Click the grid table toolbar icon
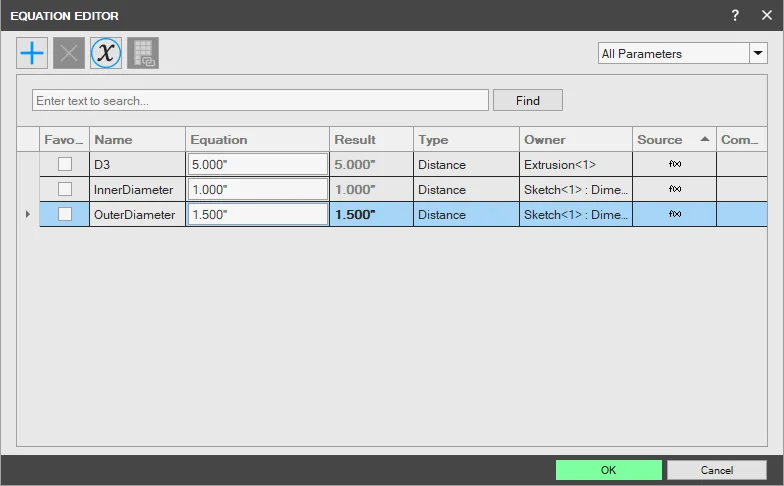This screenshot has height=486, width=784. coord(143,53)
